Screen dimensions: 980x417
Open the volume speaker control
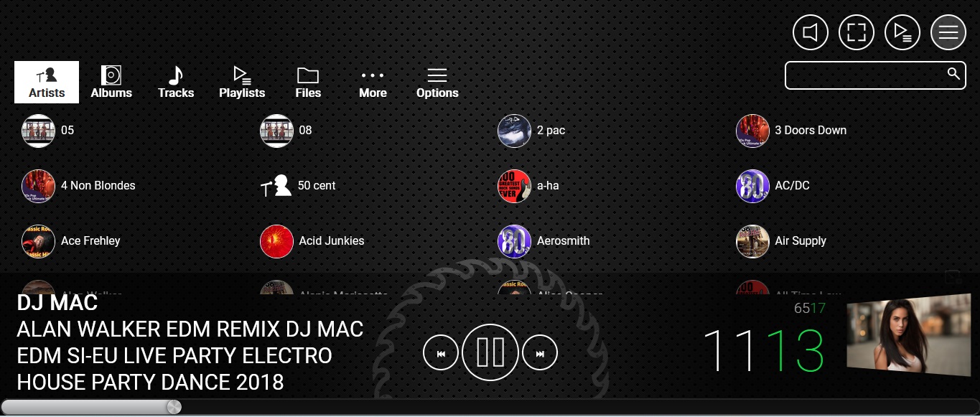(x=811, y=32)
